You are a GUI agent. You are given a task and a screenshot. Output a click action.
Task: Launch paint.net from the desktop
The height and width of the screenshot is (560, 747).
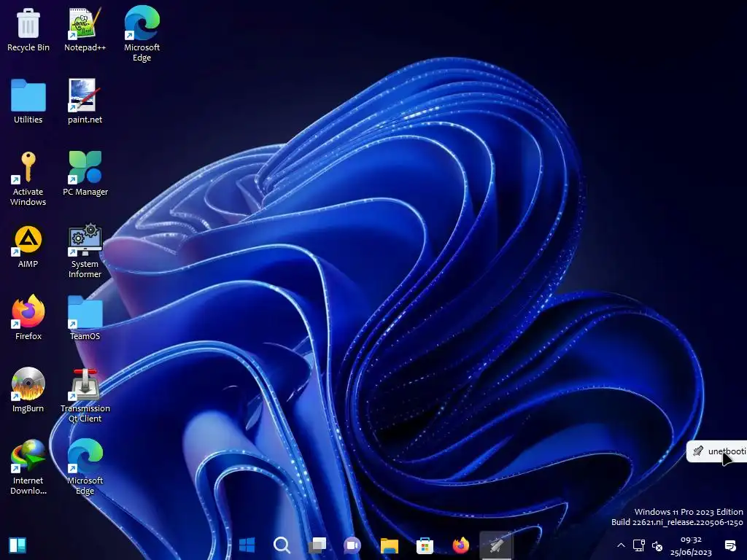click(x=85, y=102)
